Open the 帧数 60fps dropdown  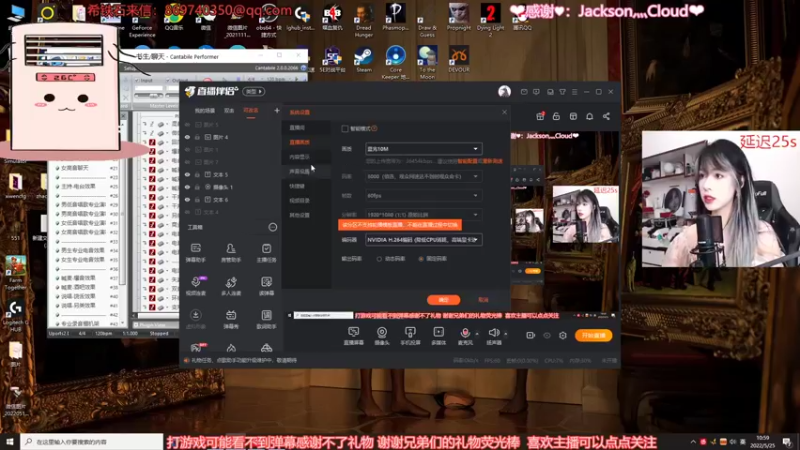coord(423,195)
